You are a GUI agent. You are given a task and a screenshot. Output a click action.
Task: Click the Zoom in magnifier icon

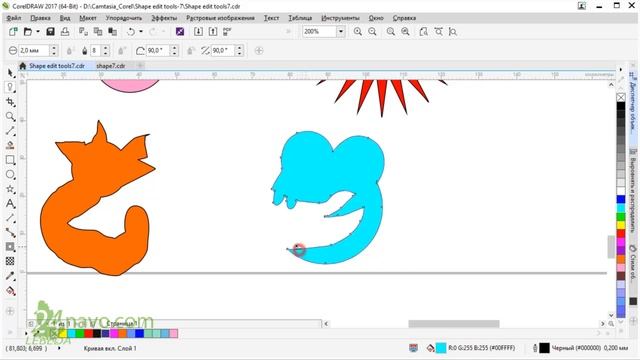[358, 31]
